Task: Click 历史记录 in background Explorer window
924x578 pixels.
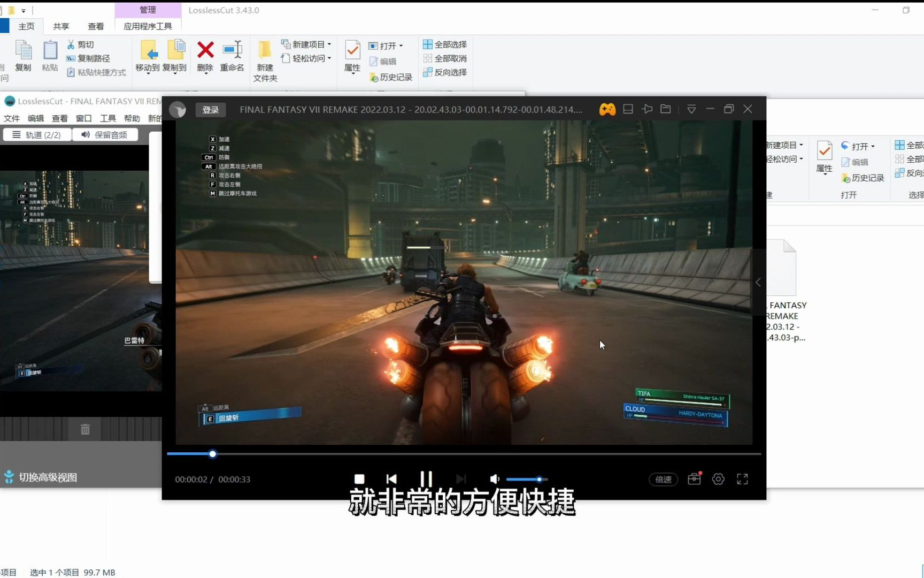Action: (x=863, y=178)
